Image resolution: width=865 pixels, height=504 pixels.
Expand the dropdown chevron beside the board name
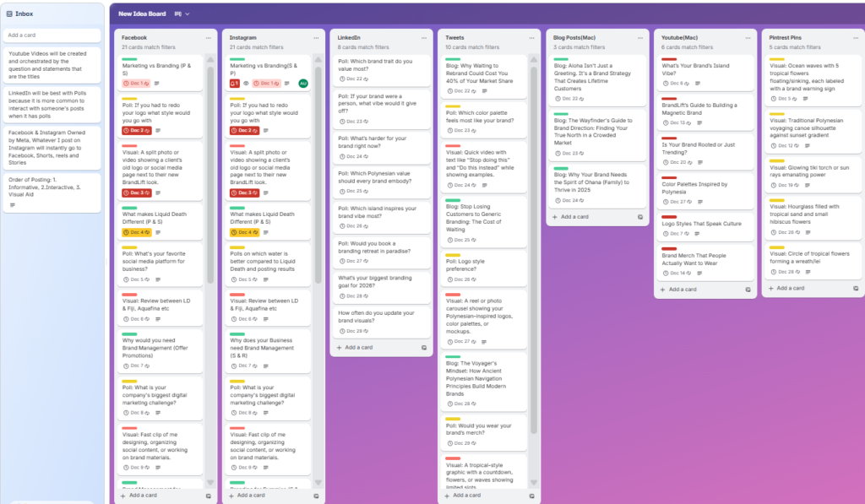coord(188,14)
